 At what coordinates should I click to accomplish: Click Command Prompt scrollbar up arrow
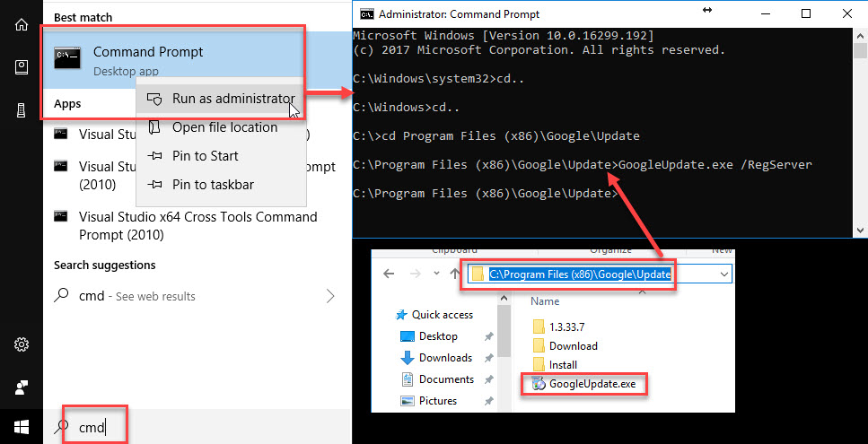(x=861, y=34)
